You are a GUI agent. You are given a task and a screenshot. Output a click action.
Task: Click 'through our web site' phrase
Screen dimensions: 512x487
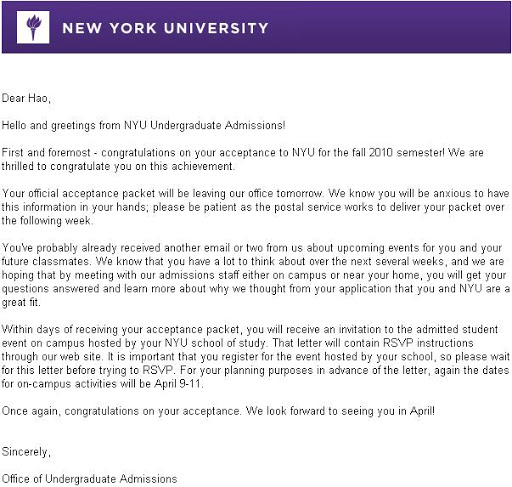tap(51, 357)
